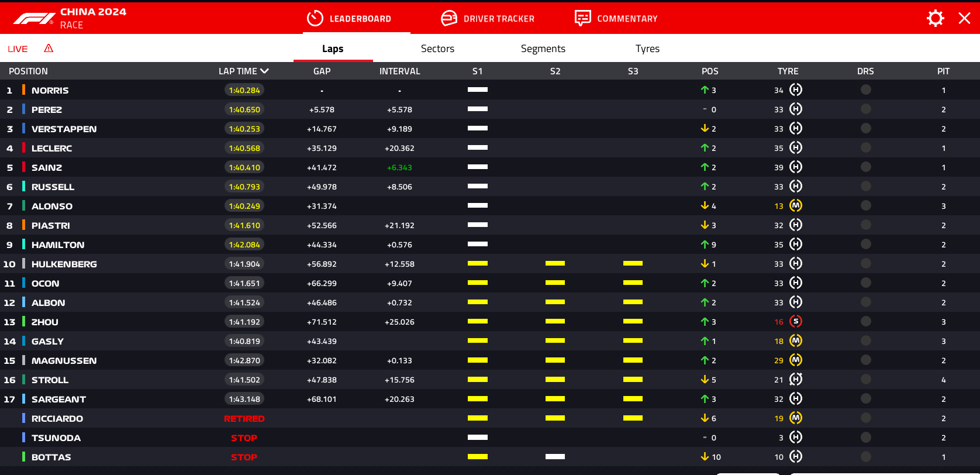Switch to the Sectors sub-tab
The height and width of the screenshot is (475, 980).
(x=437, y=49)
